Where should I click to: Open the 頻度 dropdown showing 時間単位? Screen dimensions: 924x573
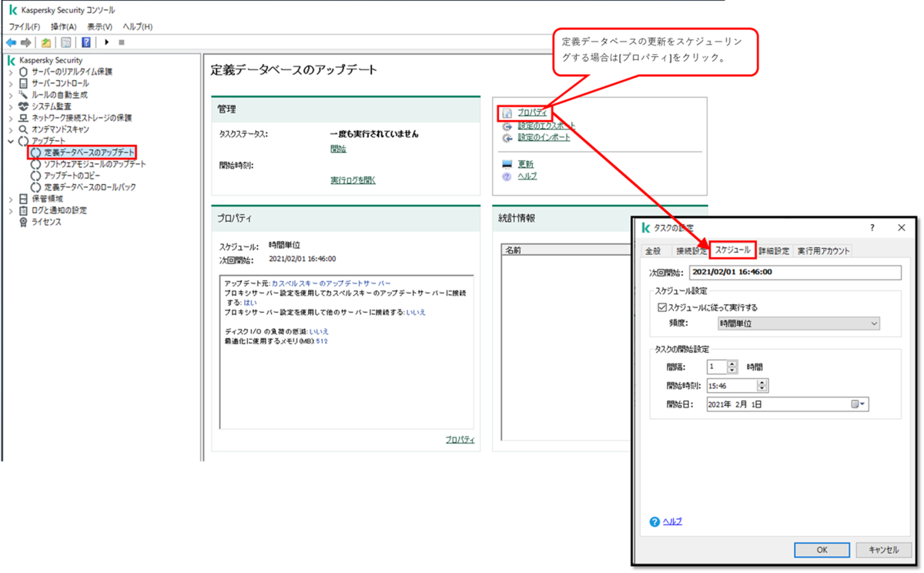[798, 323]
